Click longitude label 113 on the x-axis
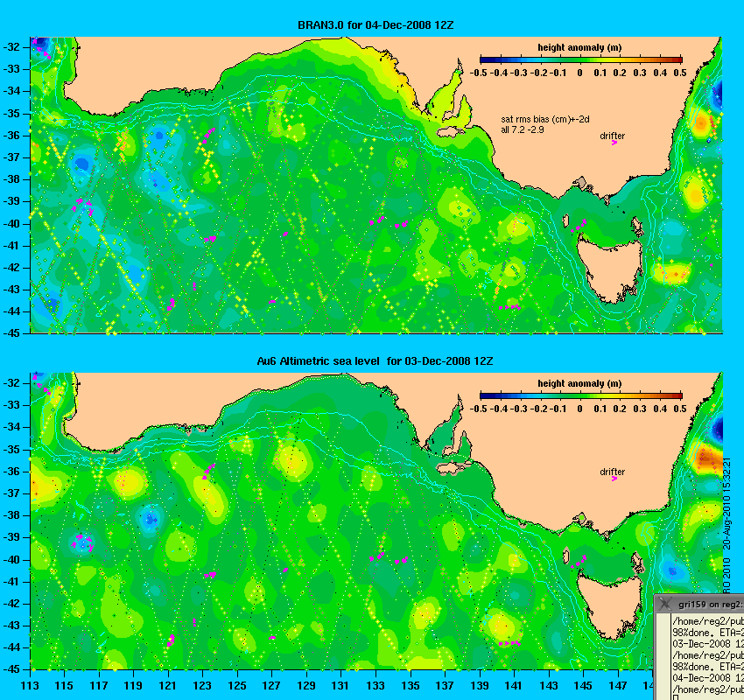Viewport: 744px width, 700px height. tap(30, 686)
